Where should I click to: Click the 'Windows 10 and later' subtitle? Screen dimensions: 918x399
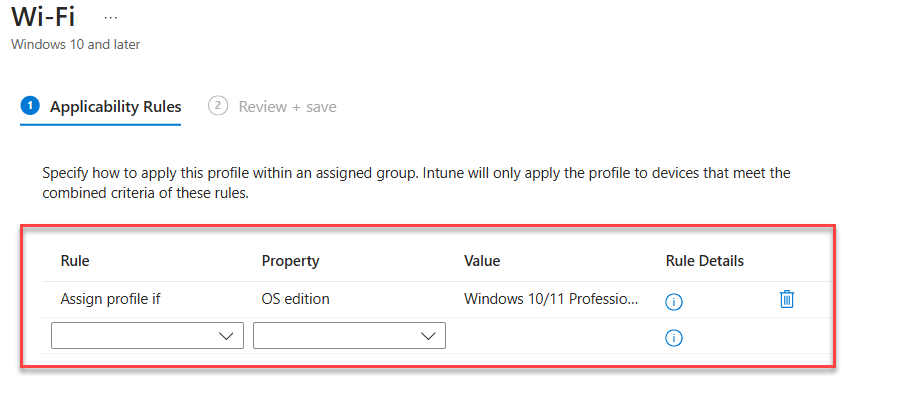tap(76, 44)
